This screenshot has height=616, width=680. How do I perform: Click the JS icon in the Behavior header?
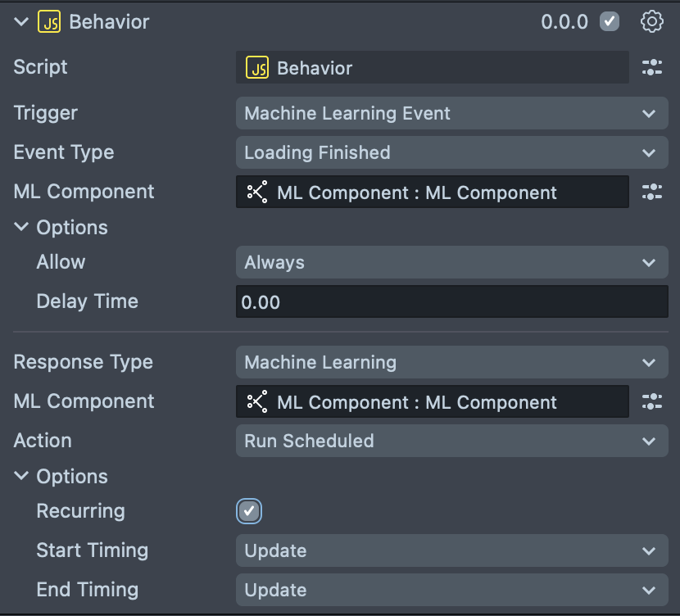coord(49,22)
